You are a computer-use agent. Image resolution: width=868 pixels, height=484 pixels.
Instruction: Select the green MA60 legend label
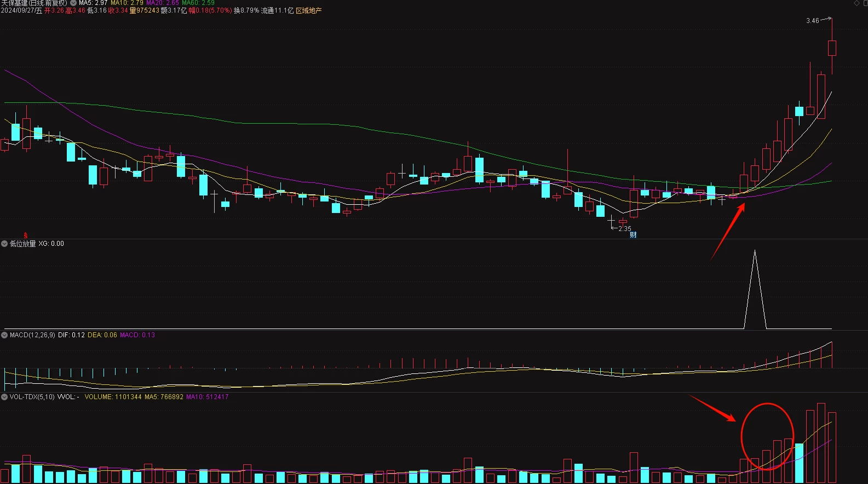[198, 3]
